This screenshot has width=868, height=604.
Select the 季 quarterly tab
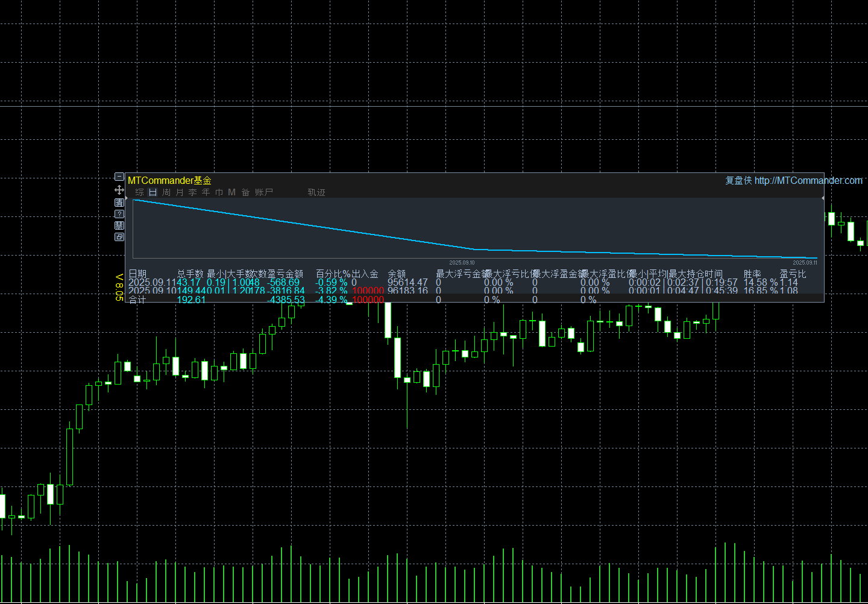[193, 192]
